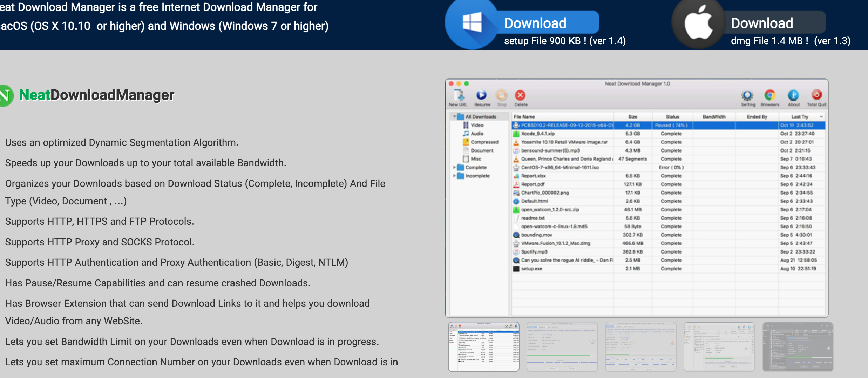Click the green N NeatDownloadManager logo icon
Viewport: 868px width, 378px height.
[6, 95]
